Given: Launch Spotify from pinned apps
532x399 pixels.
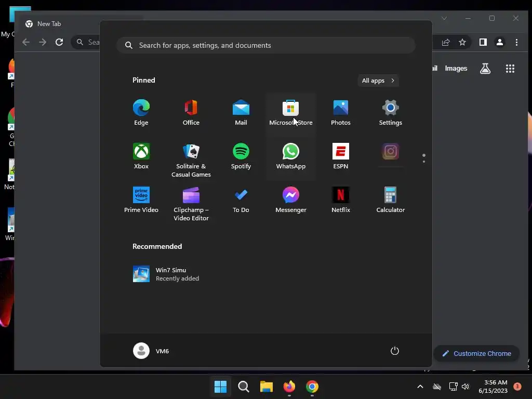Looking at the screenshot, I should [x=241, y=156].
